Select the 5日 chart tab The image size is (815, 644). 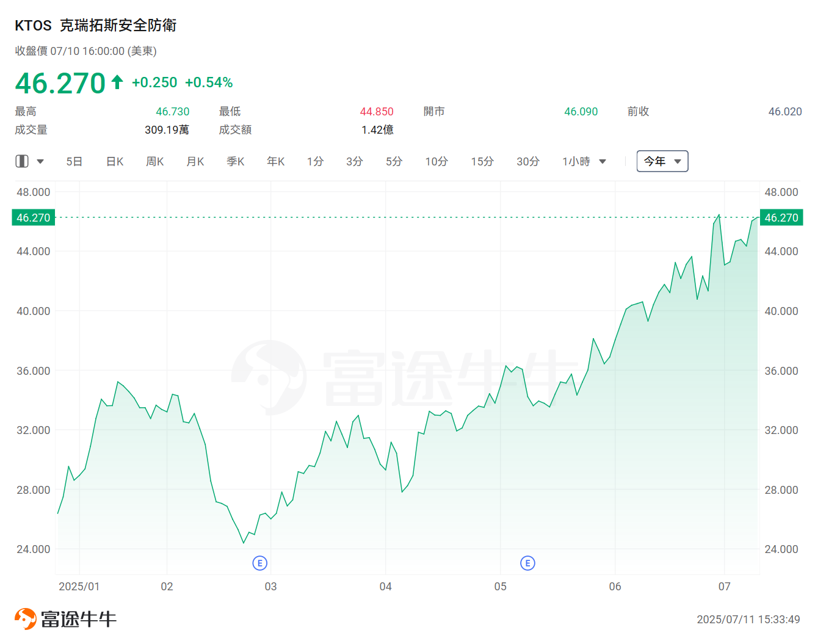click(74, 162)
